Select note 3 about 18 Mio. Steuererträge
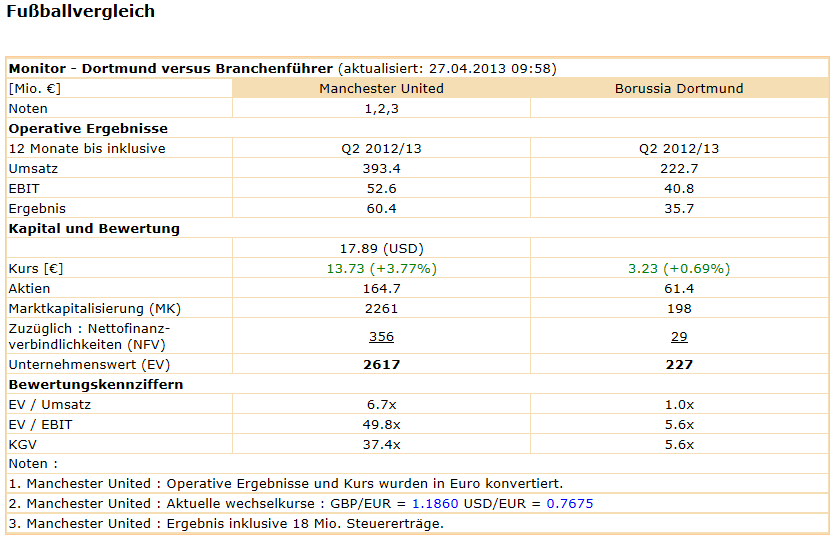The width and height of the screenshot is (835, 541). tap(226, 524)
